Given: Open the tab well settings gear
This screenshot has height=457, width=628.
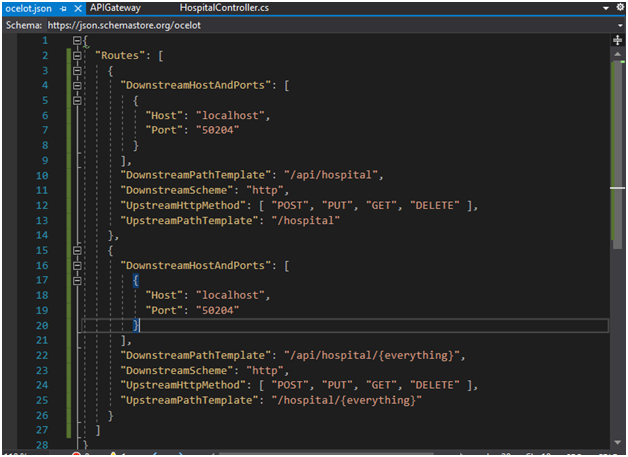Looking at the screenshot, I should pyautogui.click(x=620, y=7).
